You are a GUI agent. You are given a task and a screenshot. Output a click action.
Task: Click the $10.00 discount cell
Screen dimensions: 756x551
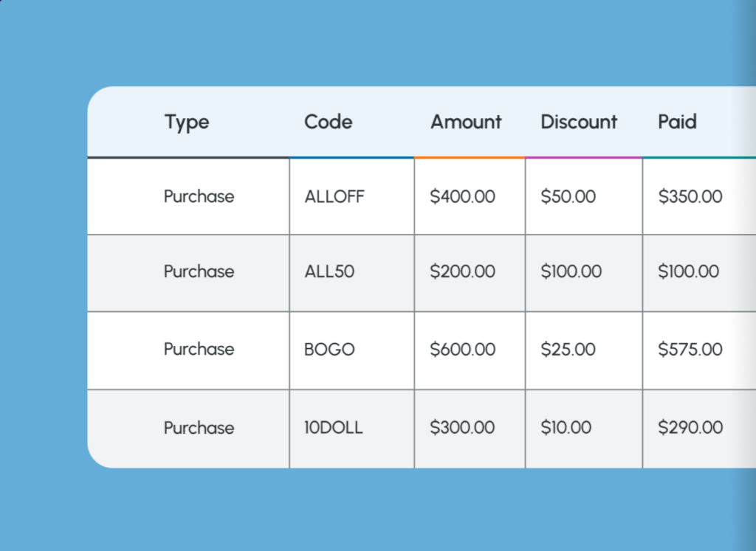(x=566, y=428)
